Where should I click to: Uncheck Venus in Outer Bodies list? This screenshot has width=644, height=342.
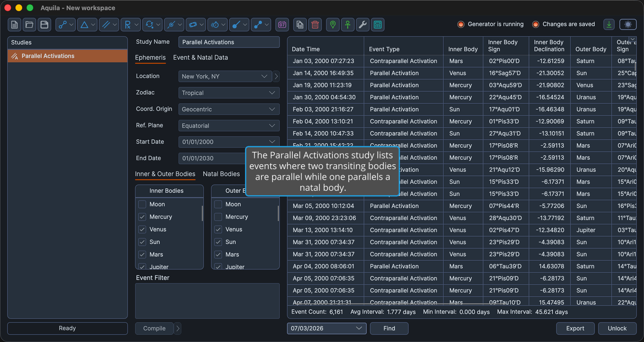tap(218, 229)
